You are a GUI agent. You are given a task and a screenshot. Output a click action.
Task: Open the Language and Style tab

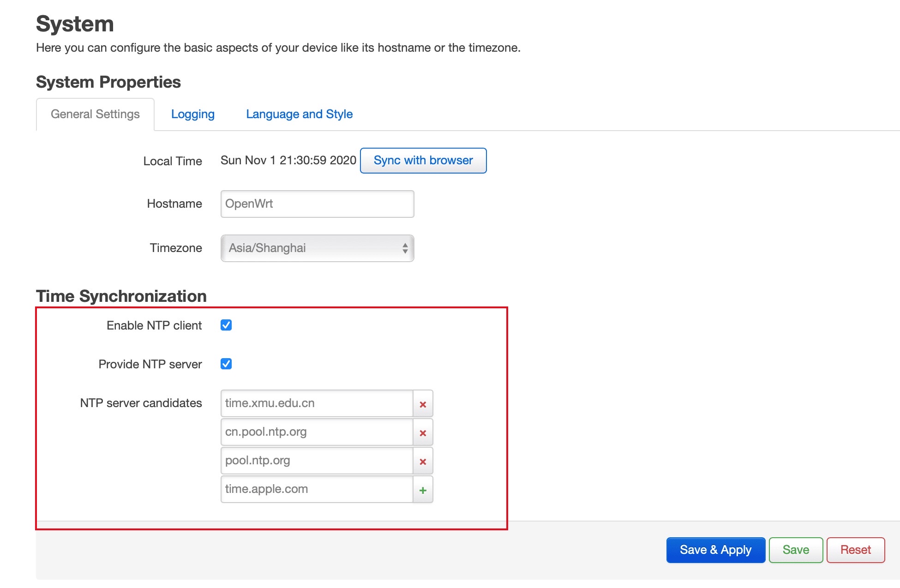pyautogui.click(x=299, y=114)
